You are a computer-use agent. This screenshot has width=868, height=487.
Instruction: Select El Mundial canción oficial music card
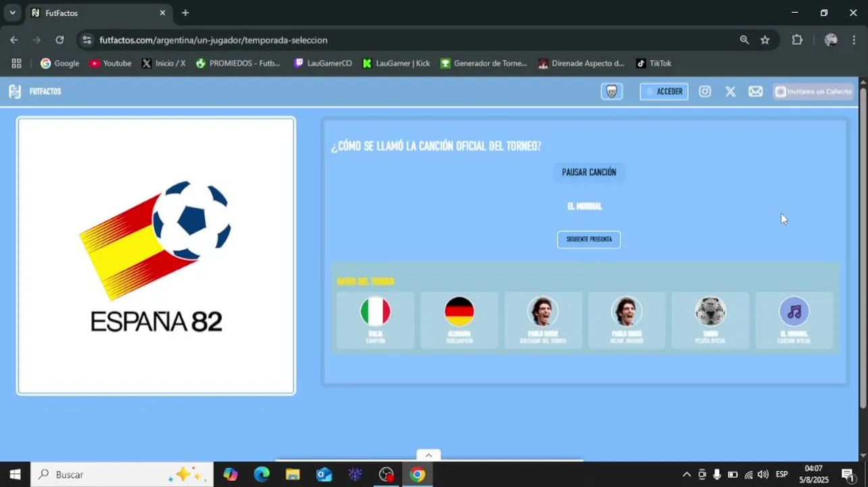794,320
